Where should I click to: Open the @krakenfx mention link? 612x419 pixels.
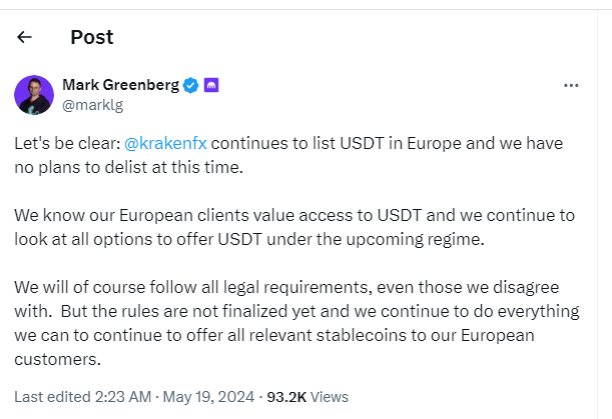tap(165, 142)
